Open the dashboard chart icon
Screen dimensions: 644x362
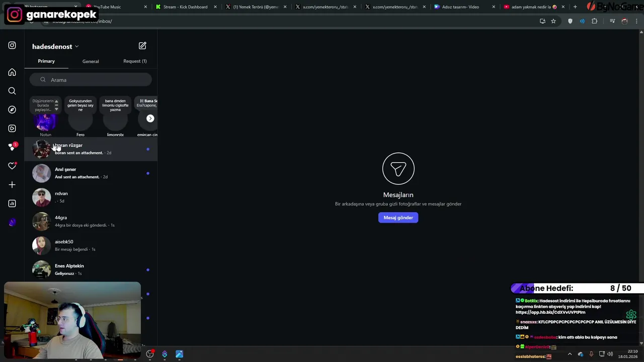click(x=12, y=204)
